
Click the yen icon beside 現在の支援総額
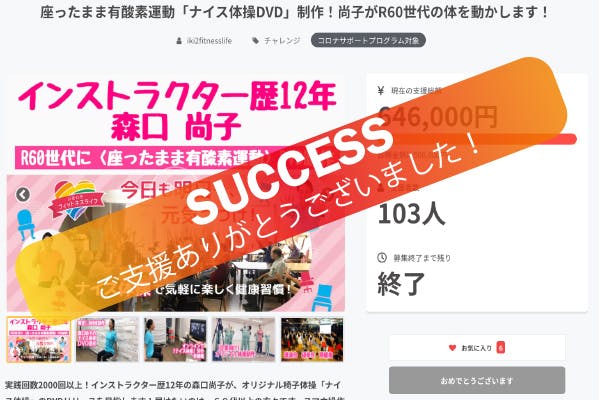click(380, 91)
